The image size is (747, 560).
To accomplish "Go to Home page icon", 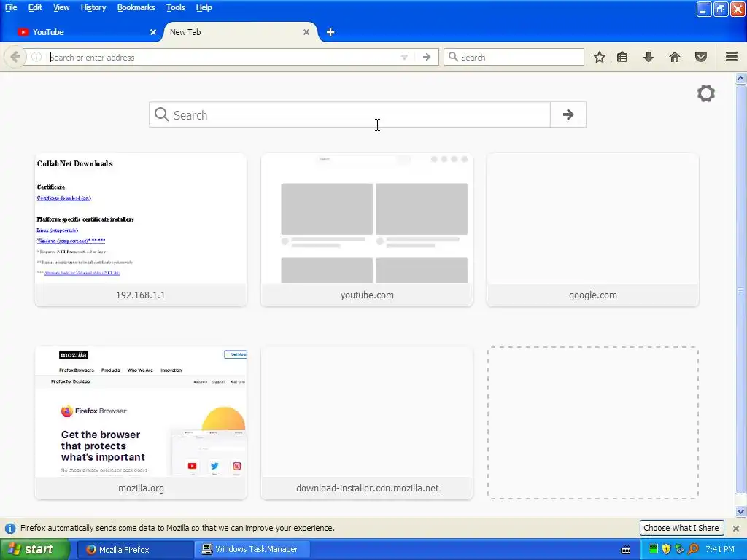I will (674, 57).
